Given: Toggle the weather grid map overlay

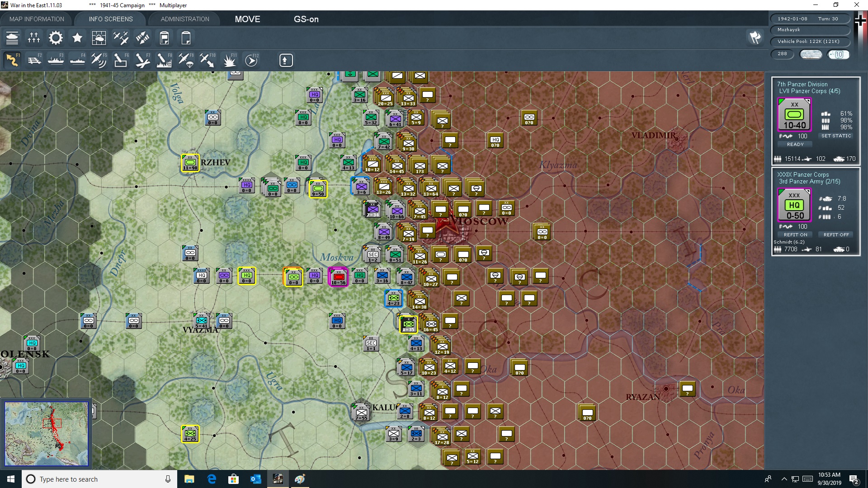Looking at the screenshot, I should tap(99, 38).
